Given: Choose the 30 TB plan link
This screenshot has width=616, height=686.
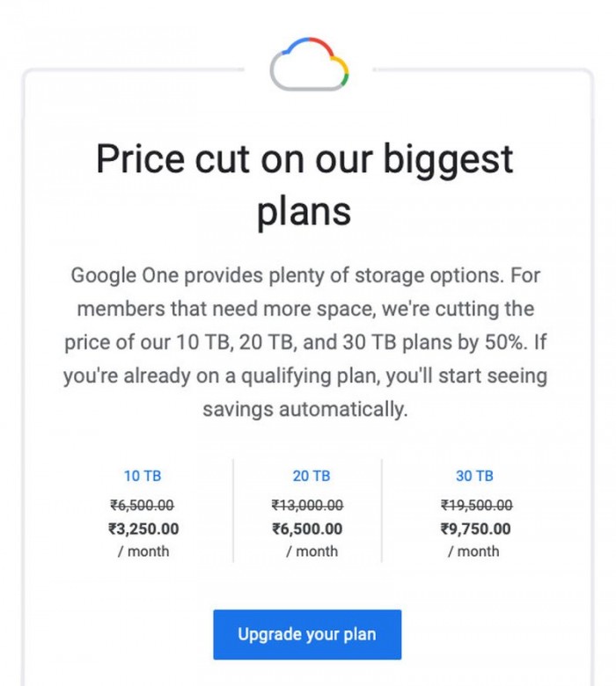Looking at the screenshot, I should pyautogui.click(x=474, y=476).
